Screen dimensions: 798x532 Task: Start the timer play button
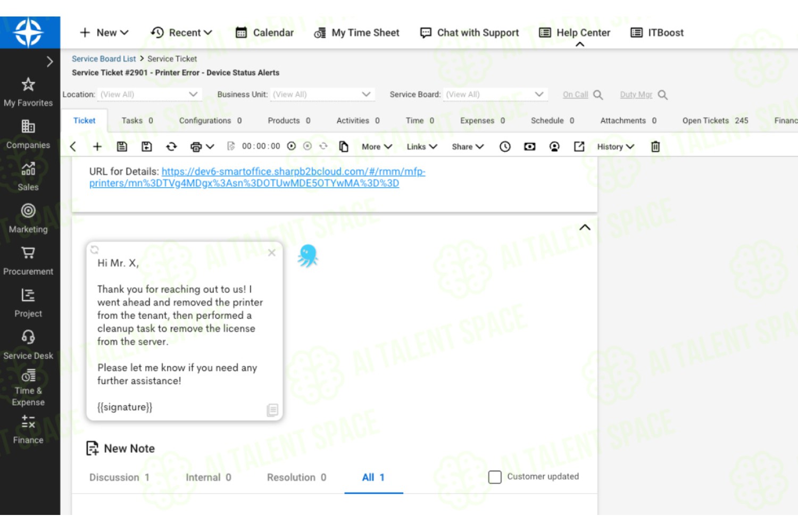[292, 146]
